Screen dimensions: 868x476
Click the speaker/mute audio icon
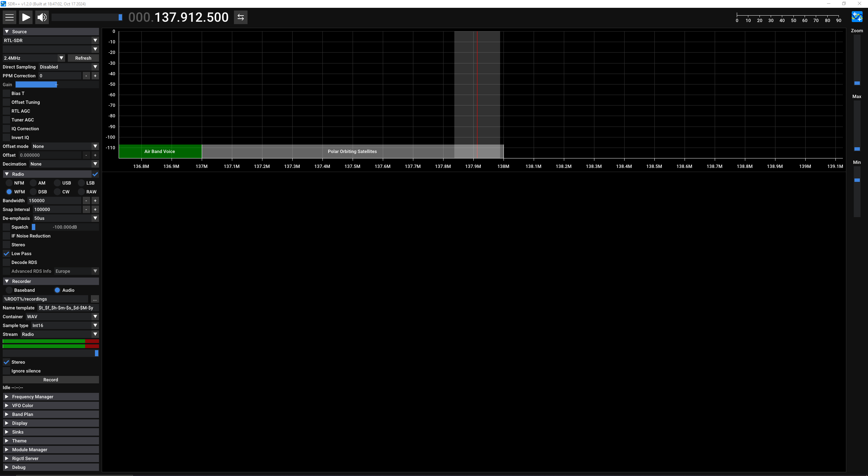pos(42,17)
